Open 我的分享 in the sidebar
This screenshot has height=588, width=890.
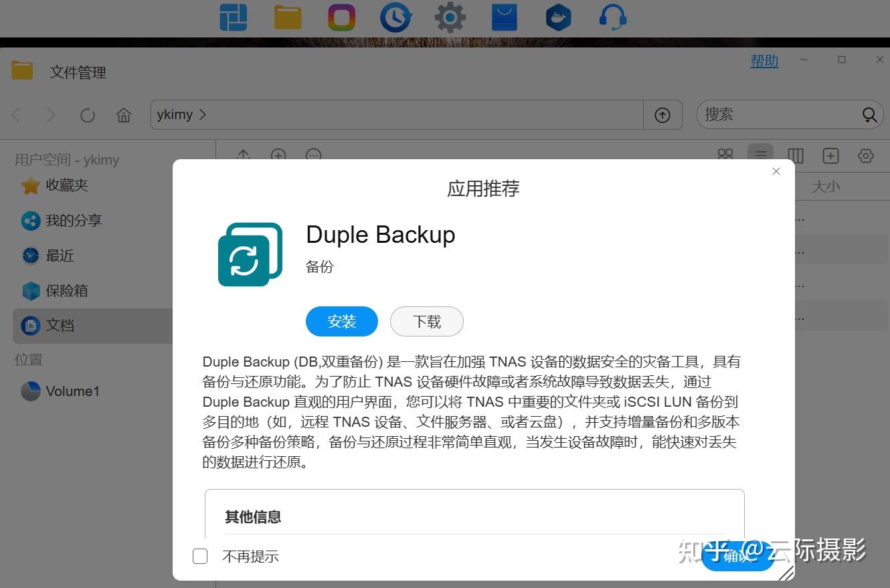pyautogui.click(x=74, y=221)
